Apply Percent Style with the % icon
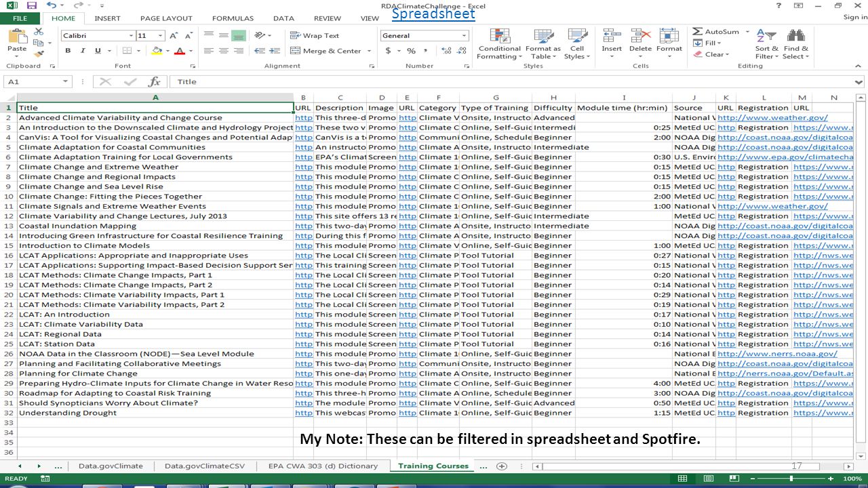Image resolution: width=868 pixels, height=488 pixels. [x=411, y=51]
